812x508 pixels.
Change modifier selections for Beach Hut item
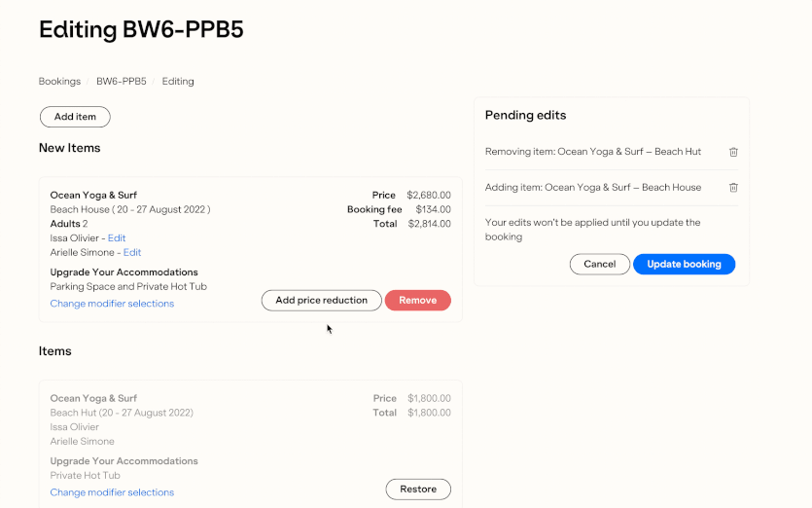point(112,492)
